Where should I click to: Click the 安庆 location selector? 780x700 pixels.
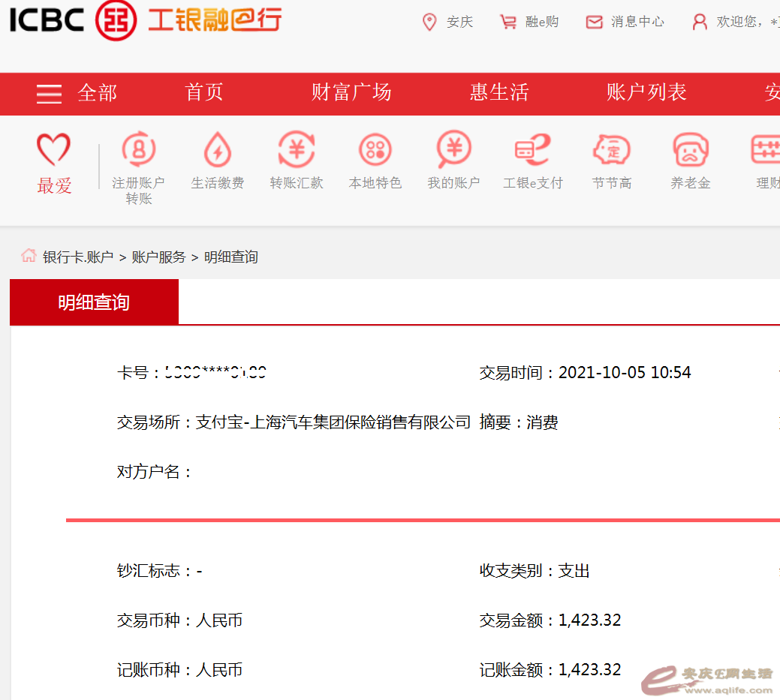pyautogui.click(x=448, y=22)
